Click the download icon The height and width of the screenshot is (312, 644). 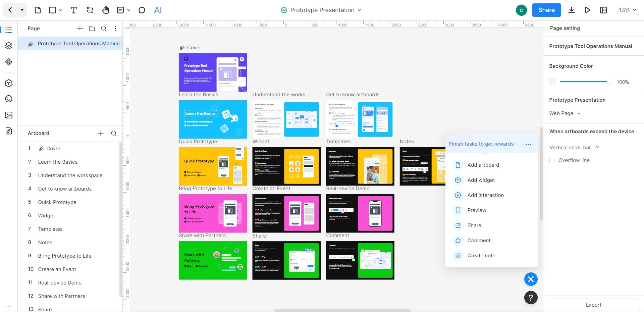572,10
